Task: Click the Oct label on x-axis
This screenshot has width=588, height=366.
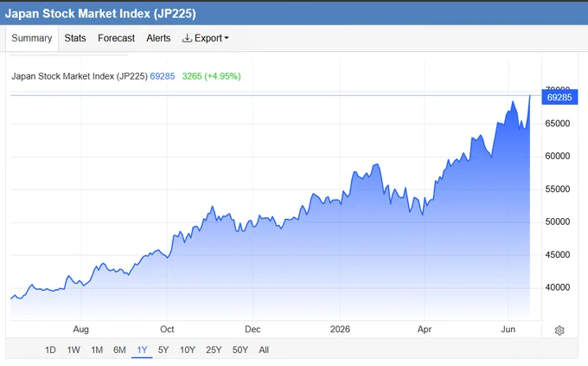Action: pyautogui.click(x=167, y=329)
